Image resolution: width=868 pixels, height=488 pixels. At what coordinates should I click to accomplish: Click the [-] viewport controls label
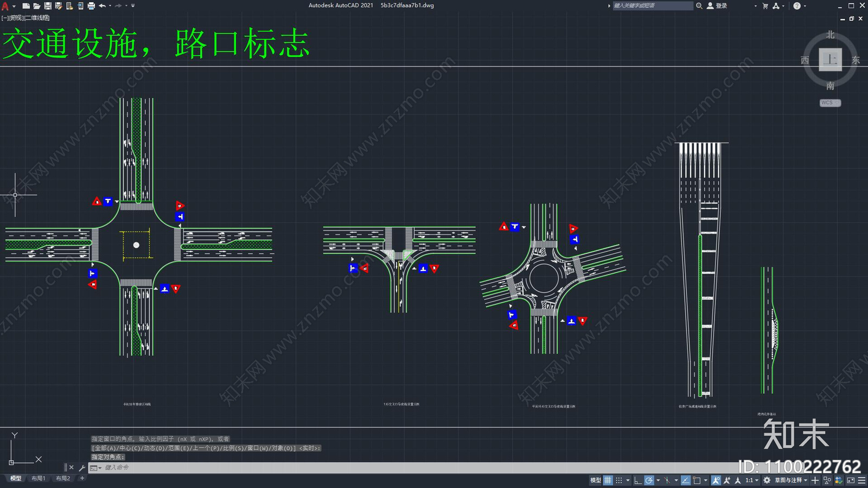4,18
